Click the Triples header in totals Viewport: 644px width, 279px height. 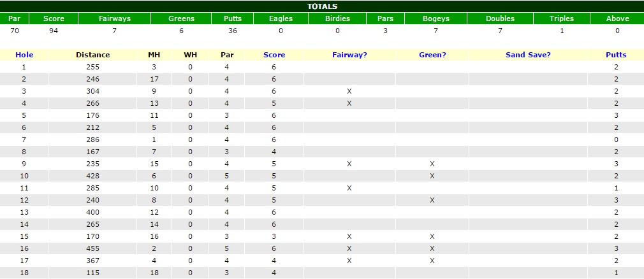coord(561,18)
